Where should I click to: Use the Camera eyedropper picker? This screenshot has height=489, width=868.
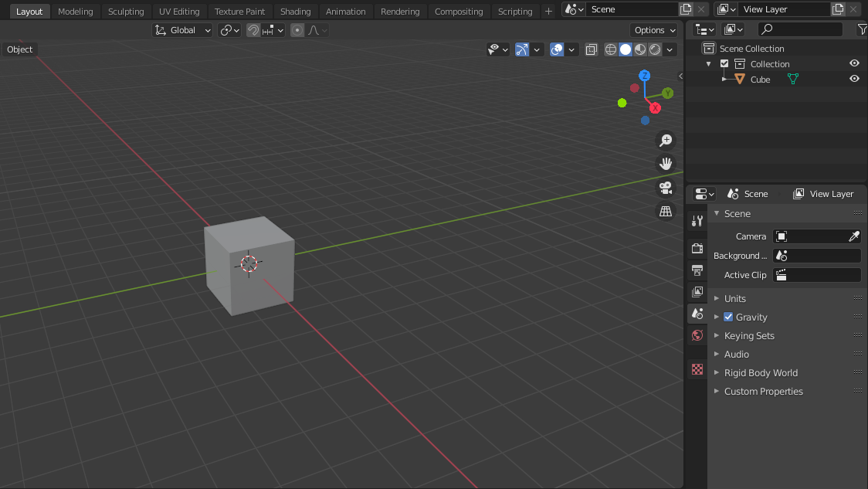pyautogui.click(x=854, y=236)
